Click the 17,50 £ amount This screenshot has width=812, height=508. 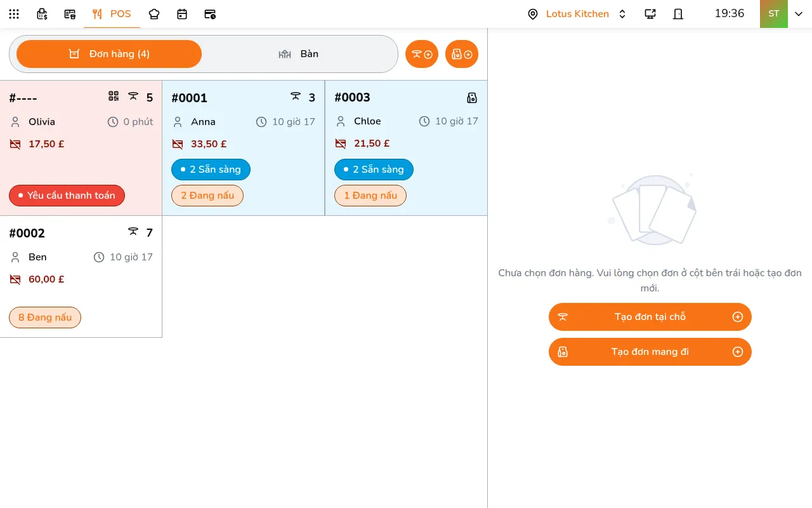[x=46, y=144]
